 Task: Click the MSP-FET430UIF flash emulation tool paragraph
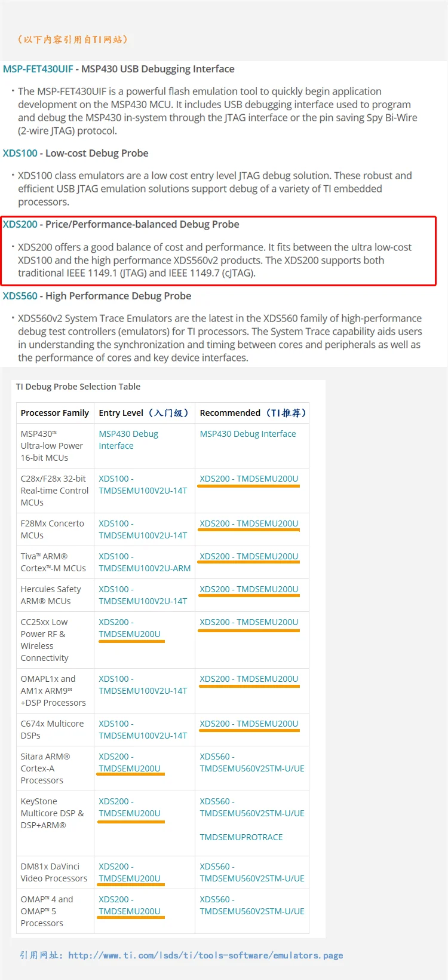[x=217, y=111]
